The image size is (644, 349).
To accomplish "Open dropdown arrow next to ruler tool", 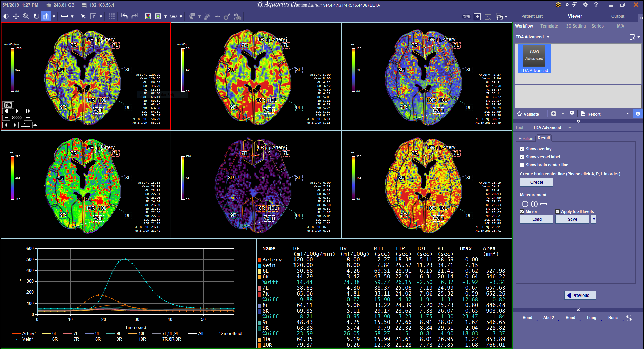I will 72,17.
